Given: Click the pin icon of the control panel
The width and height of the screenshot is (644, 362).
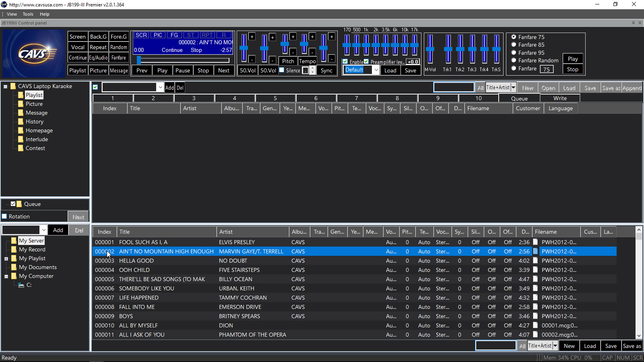Looking at the screenshot, I should 633,23.
